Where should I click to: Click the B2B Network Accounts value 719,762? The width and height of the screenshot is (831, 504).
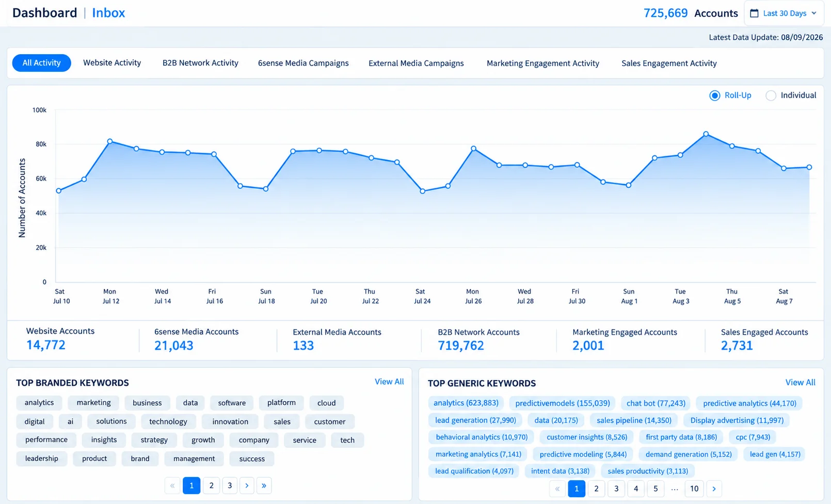461,346
